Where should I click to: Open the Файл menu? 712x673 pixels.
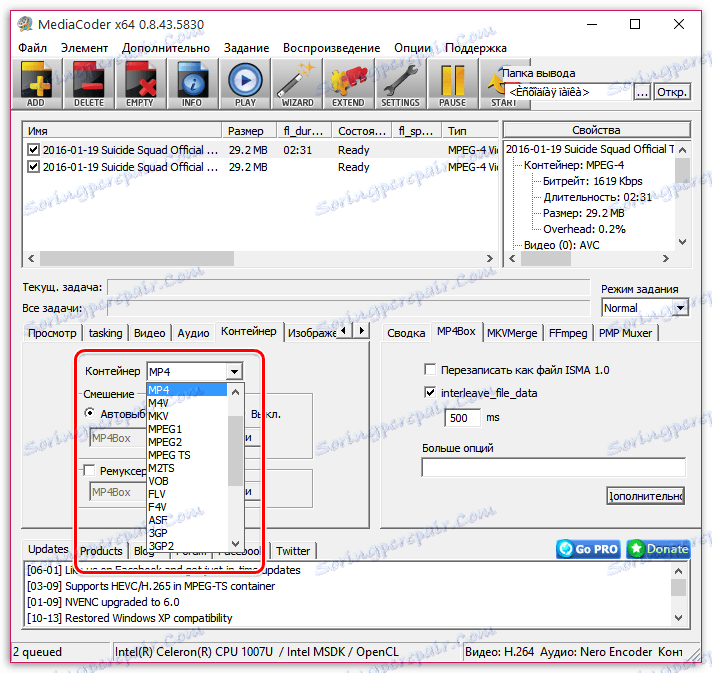(33, 48)
